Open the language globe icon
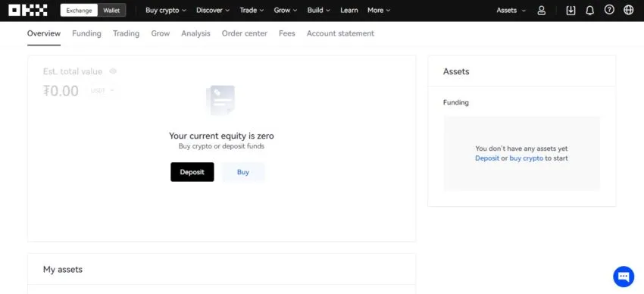Screen dimensions: 644x294 [628, 10]
